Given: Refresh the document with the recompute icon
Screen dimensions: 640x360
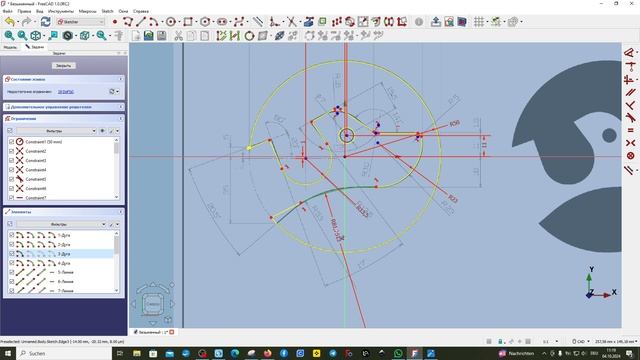Looking at the screenshot, I should (45, 22).
